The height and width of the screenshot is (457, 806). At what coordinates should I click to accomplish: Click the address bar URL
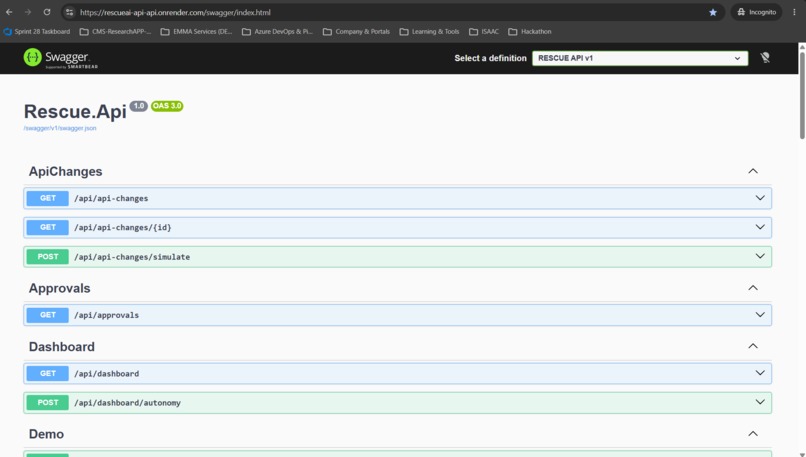[175, 12]
